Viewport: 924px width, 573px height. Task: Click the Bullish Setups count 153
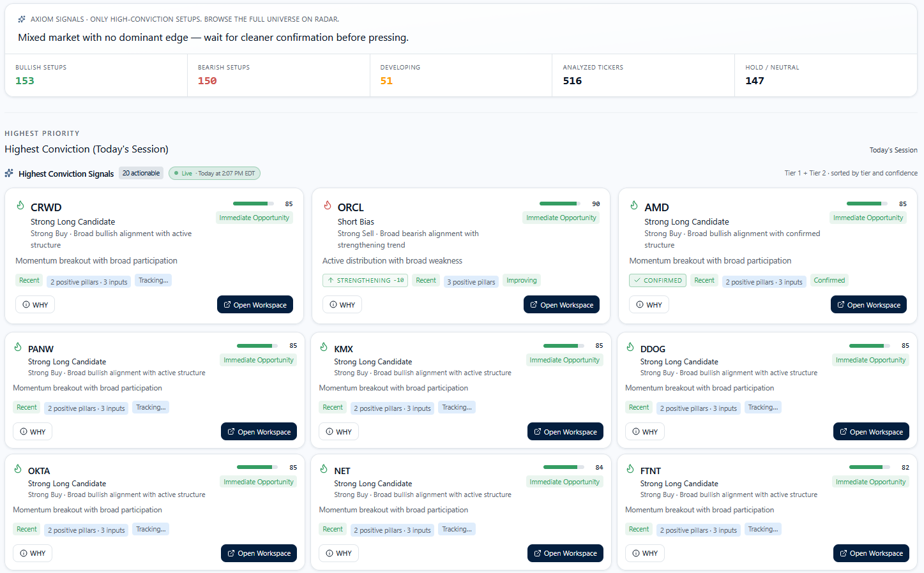point(25,81)
